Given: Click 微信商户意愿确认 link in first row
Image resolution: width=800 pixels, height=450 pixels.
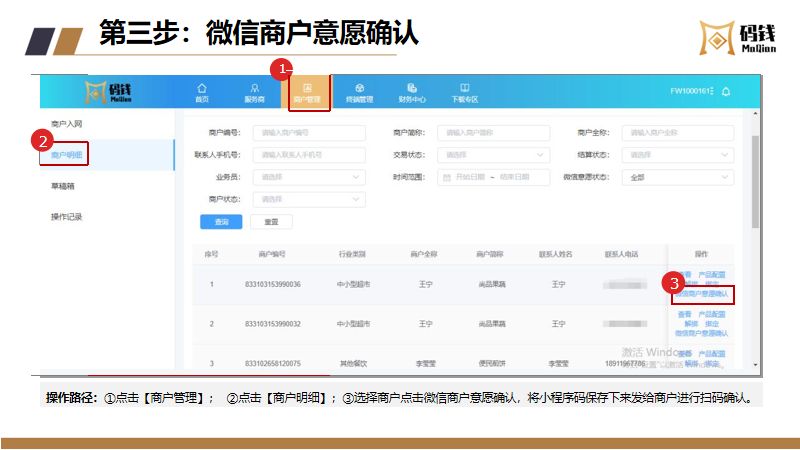Looking at the screenshot, I should point(702,295).
